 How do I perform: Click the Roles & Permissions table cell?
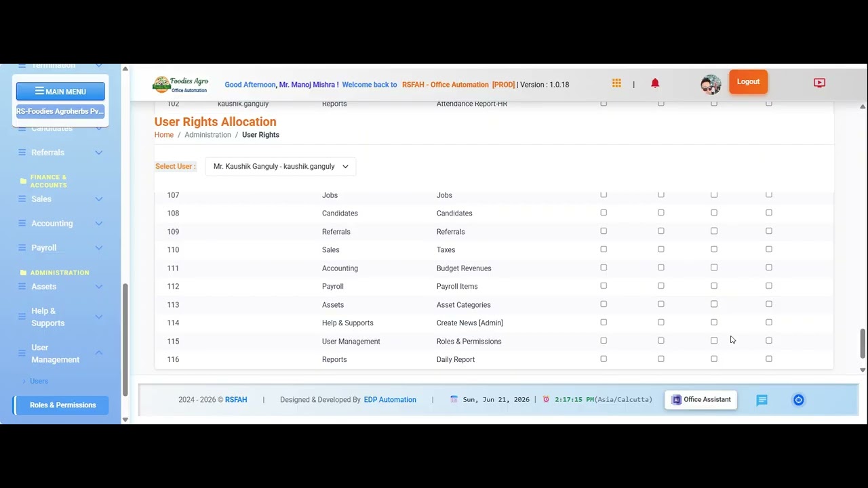pos(469,342)
